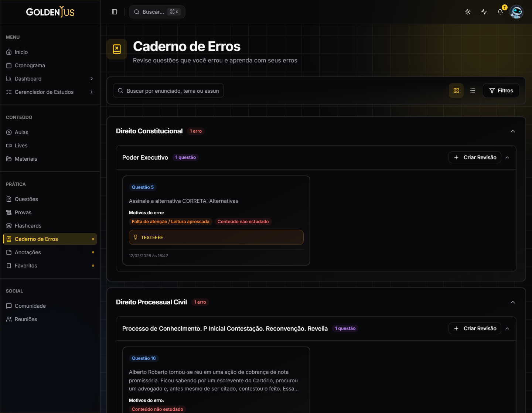Focus the search by enunciado field
Viewport: 532px width, 413px height.
(x=168, y=91)
